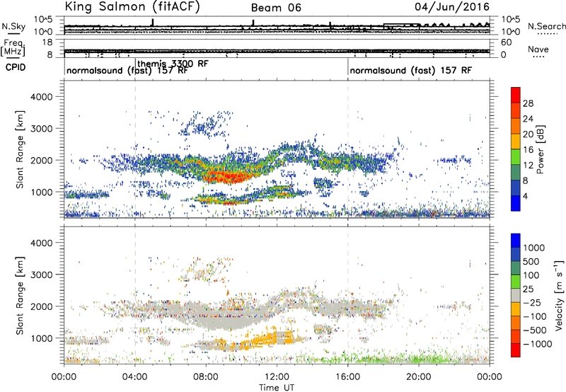The image size is (566, 392).
Task: Click the yellow 16-20 dB Power swatch
Action: click(516, 141)
